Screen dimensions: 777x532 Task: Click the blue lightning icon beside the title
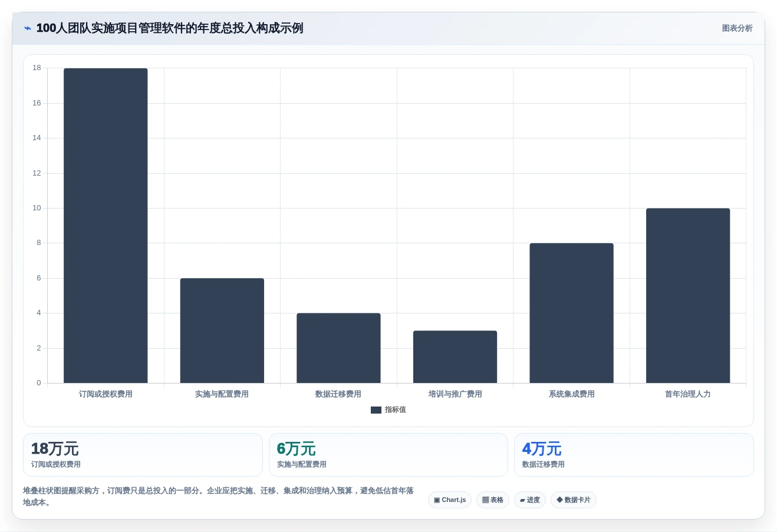27,28
